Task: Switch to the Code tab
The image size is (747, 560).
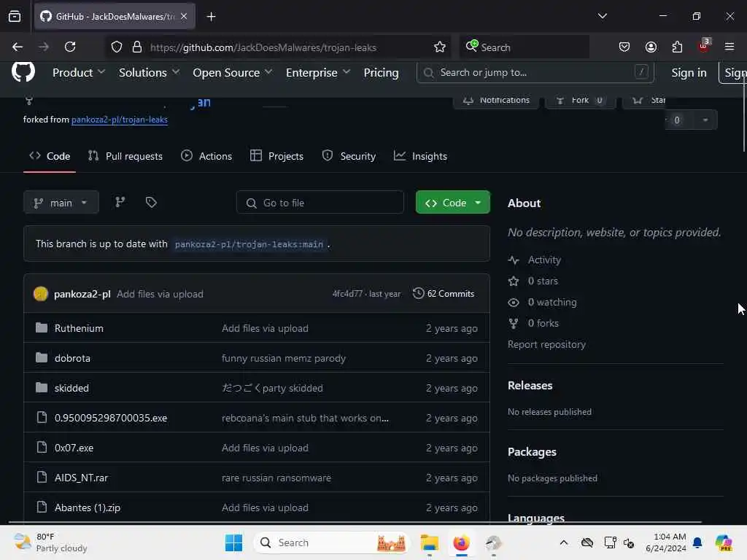Action: (50, 156)
